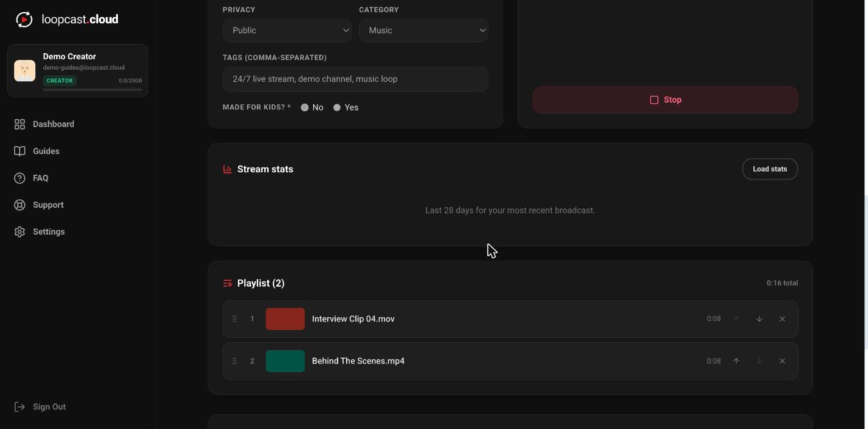868x429 pixels.
Task: Click the Guides book icon
Action: [20, 151]
